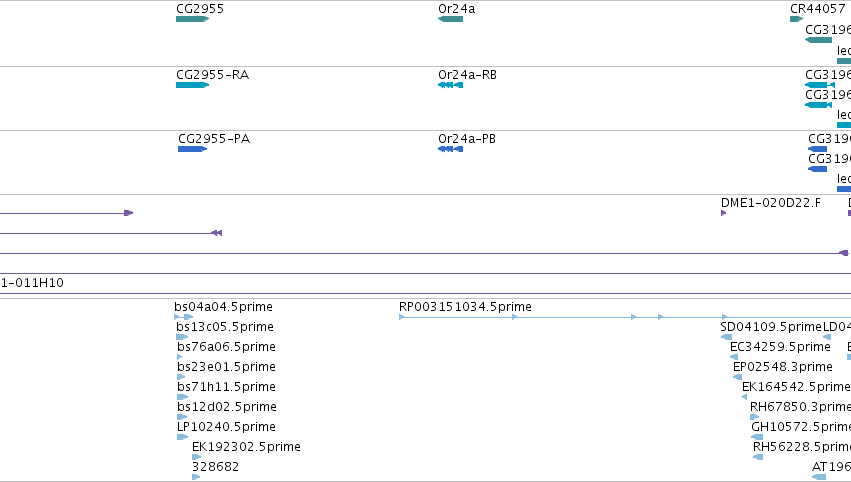Click the SD04109.5prime EST arrow
Viewport: 851px width, 482px height.
726,337
